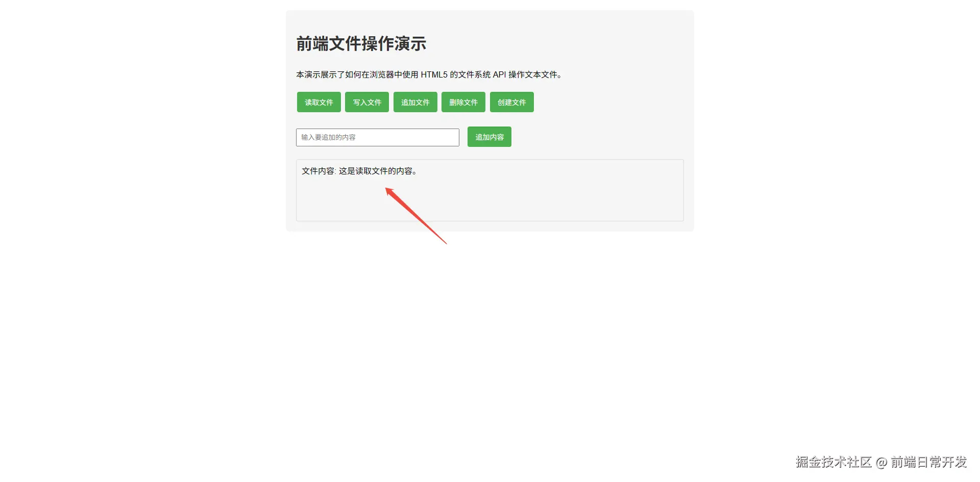Click the text 这是读取文件的内容 in the output
The image size is (980, 482).
(x=376, y=171)
